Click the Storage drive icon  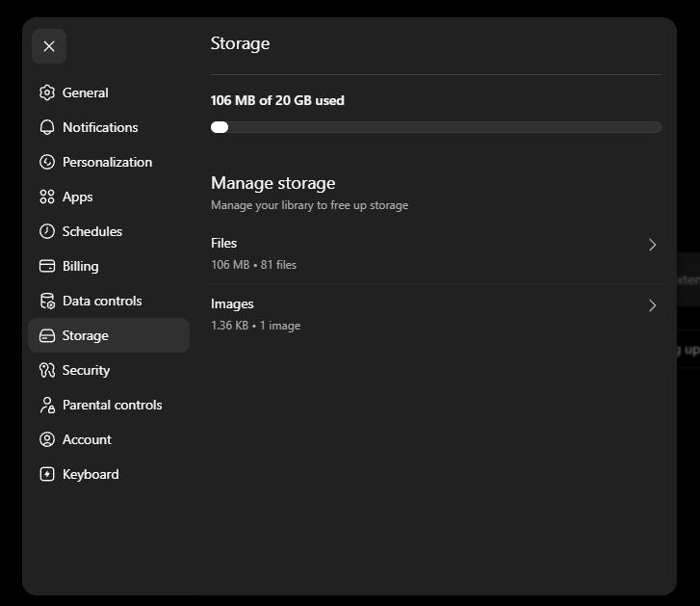click(47, 335)
